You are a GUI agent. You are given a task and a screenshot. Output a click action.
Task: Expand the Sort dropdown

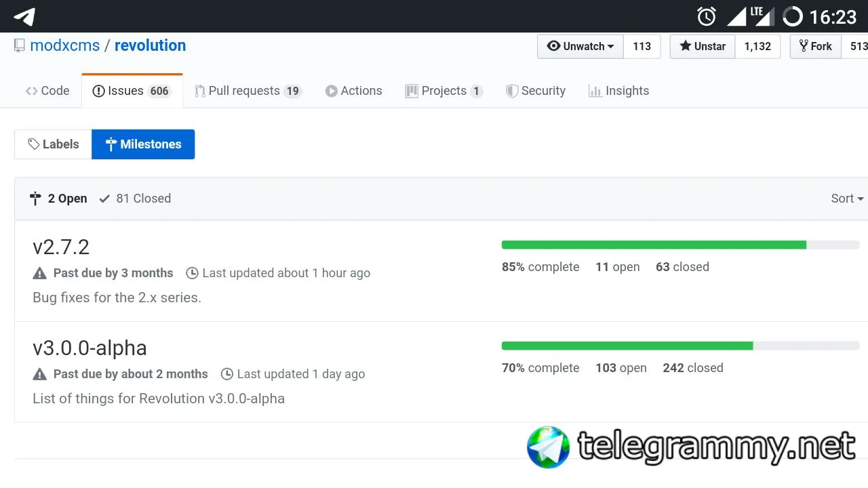[847, 199]
